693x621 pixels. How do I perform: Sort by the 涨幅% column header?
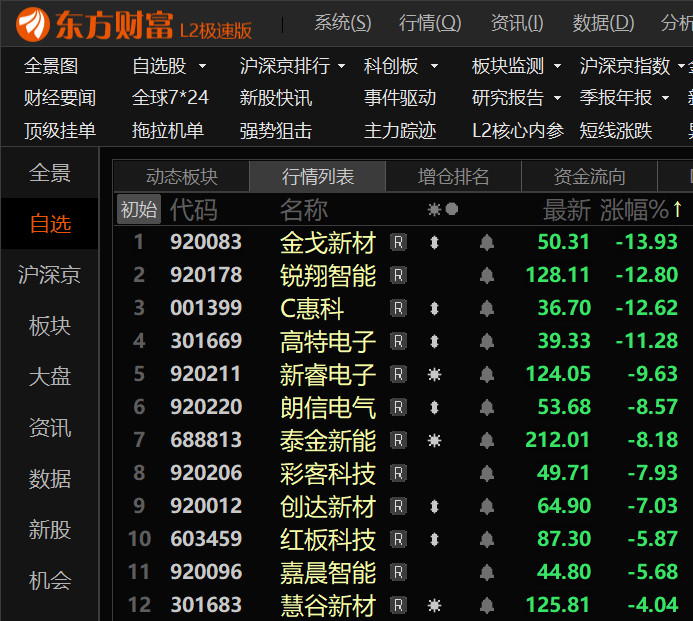point(641,210)
